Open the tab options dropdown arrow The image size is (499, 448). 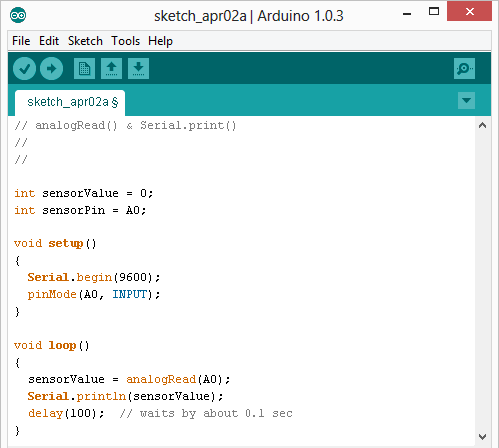pos(466,100)
